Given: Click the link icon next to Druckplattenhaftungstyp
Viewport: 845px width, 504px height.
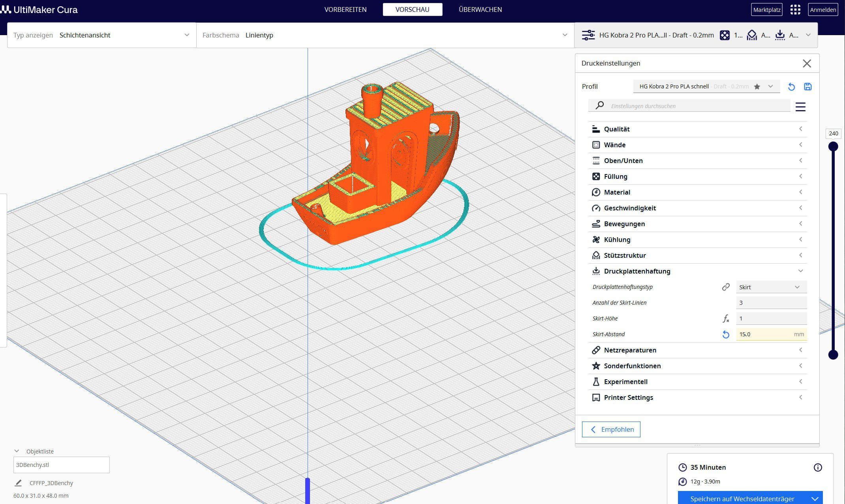Looking at the screenshot, I should pyautogui.click(x=726, y=287).
